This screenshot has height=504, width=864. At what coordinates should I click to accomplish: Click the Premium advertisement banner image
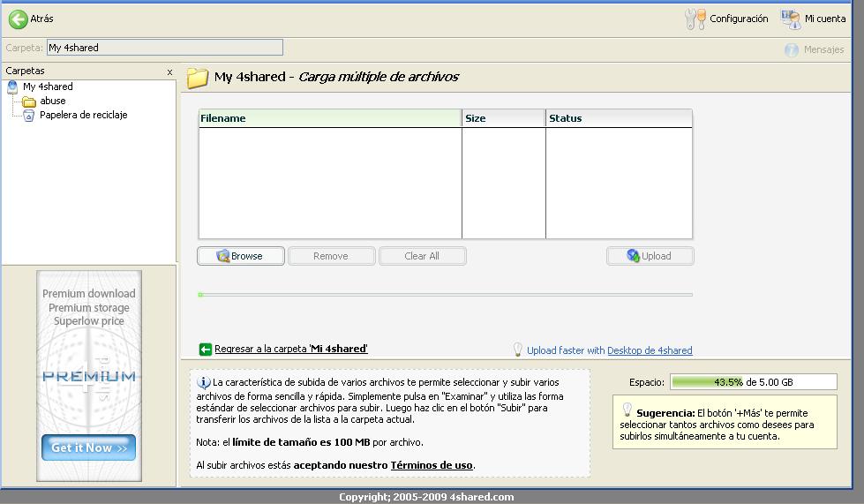[89, 376]
